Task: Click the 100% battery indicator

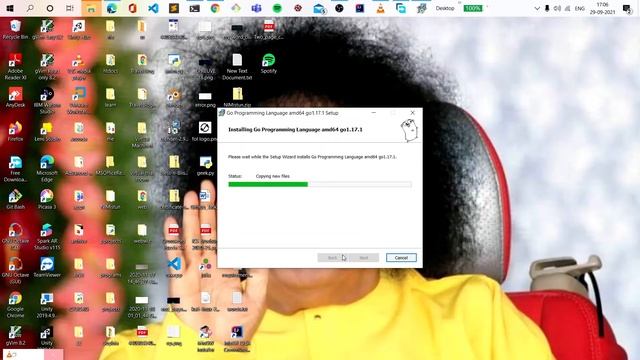Action: click(x=473, y=8)
